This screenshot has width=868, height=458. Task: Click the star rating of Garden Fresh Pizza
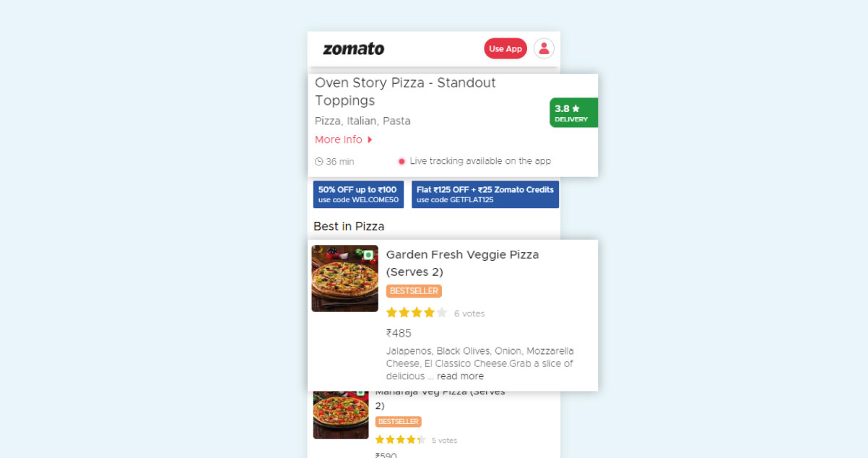coord(417,313)
